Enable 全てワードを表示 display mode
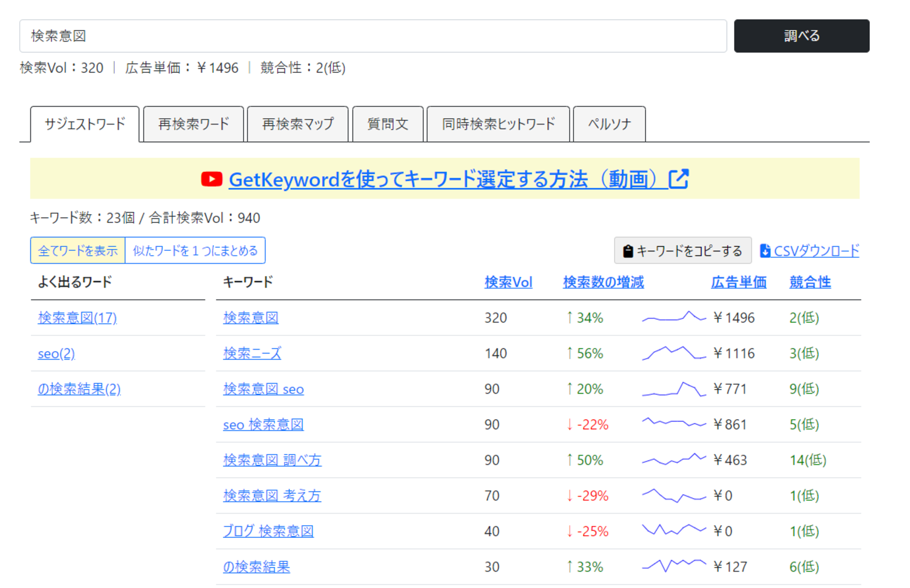Image resolution: width=910 pixels, height=588 pixels. [x=77, y=250]
